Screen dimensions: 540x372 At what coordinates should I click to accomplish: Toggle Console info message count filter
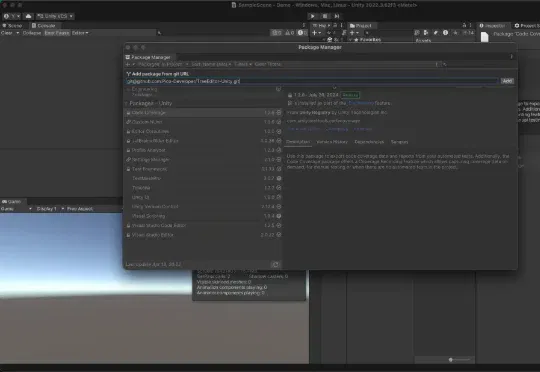tap(277, 33)
